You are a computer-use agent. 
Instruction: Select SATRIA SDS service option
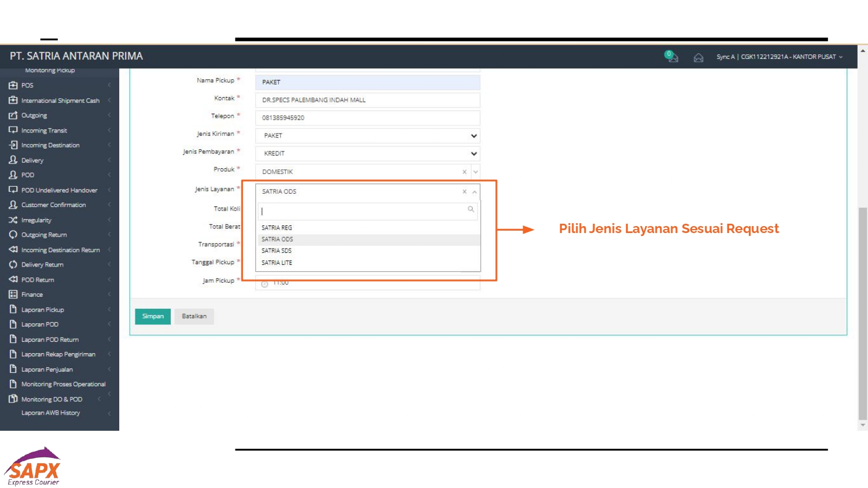click(369, 251)
